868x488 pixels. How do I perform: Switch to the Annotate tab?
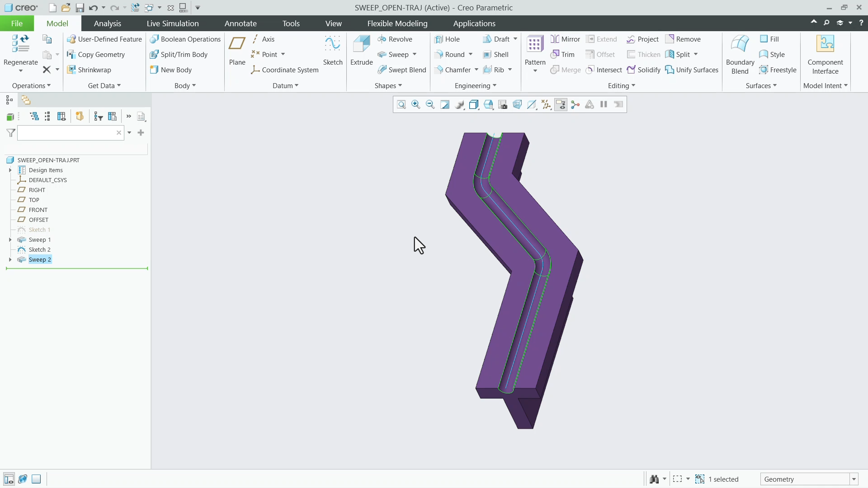[x=241, y=23]
